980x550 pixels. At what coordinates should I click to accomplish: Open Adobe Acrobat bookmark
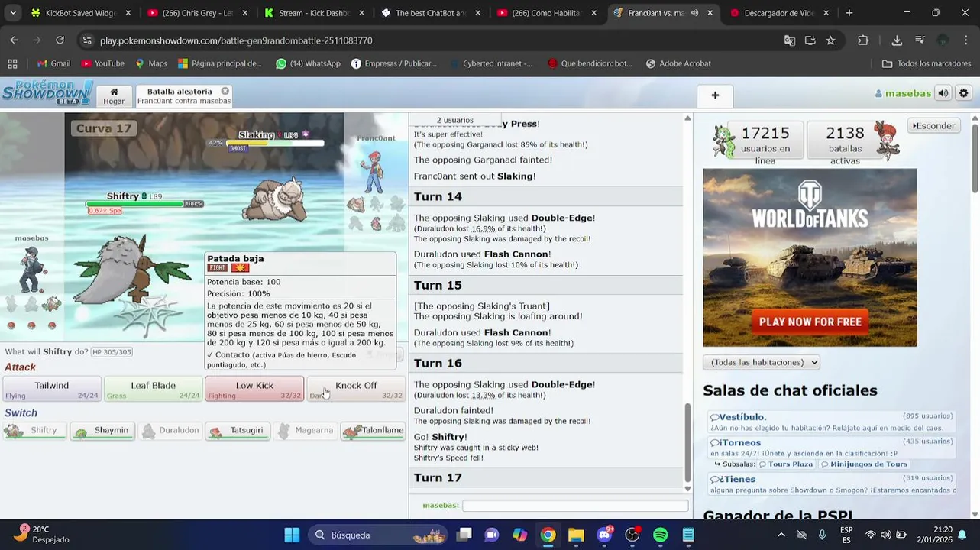(678, 63)
